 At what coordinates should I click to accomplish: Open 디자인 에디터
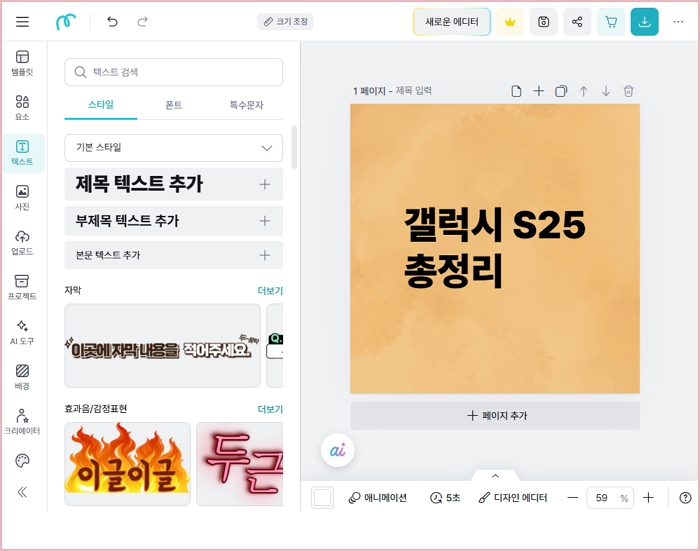pyautogui.click(x=512, y=497)
